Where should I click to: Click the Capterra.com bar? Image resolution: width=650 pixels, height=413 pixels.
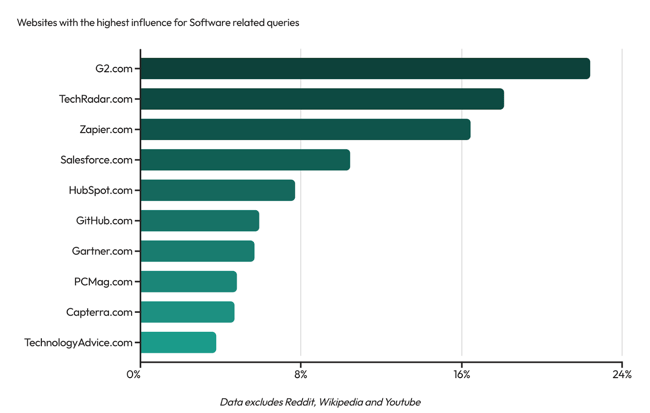(x=188, y=312)
